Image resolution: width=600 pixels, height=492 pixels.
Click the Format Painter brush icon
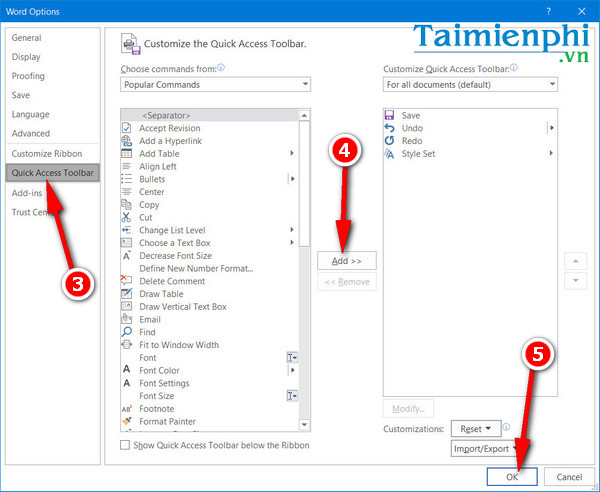tap(126, 421)
